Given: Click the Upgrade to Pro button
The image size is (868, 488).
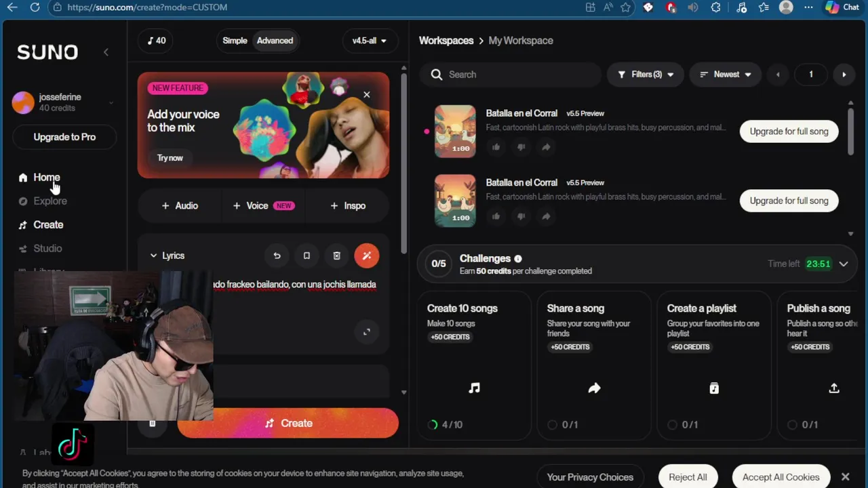Looking at the screenshot, I should tap(64, 137).
